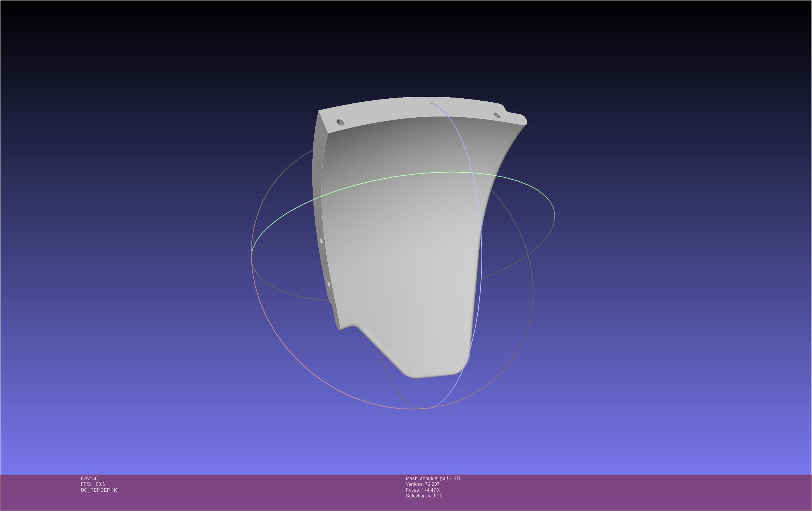Click the 'BO_RENDERING' status label
This screenshot has height=511, width=812.
[x=100, y=490]
